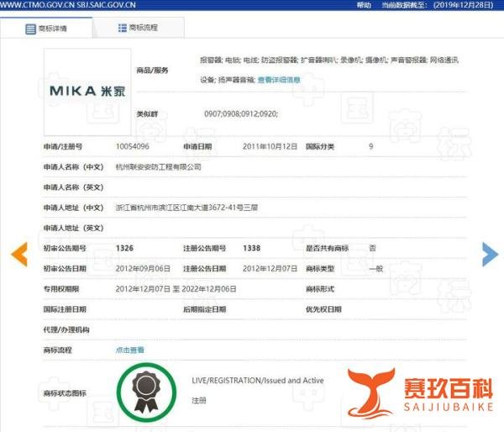The image size is (504, 432).
Task: Open the 查看详细信息 link
Action: click(279, 80)
